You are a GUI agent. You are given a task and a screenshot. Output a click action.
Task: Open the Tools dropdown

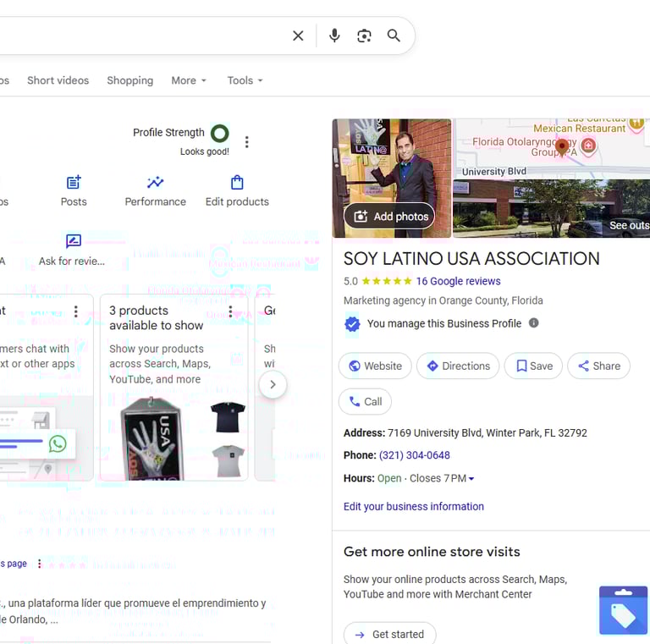click(245, 80)
